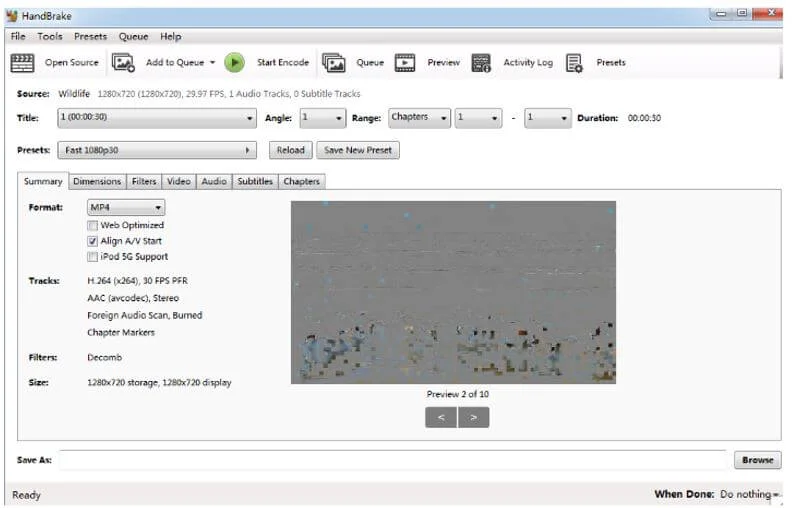The height and width of the screenshot is (508, 794).
Task: Open the Activity Log icon
Action: pos(481,63)
